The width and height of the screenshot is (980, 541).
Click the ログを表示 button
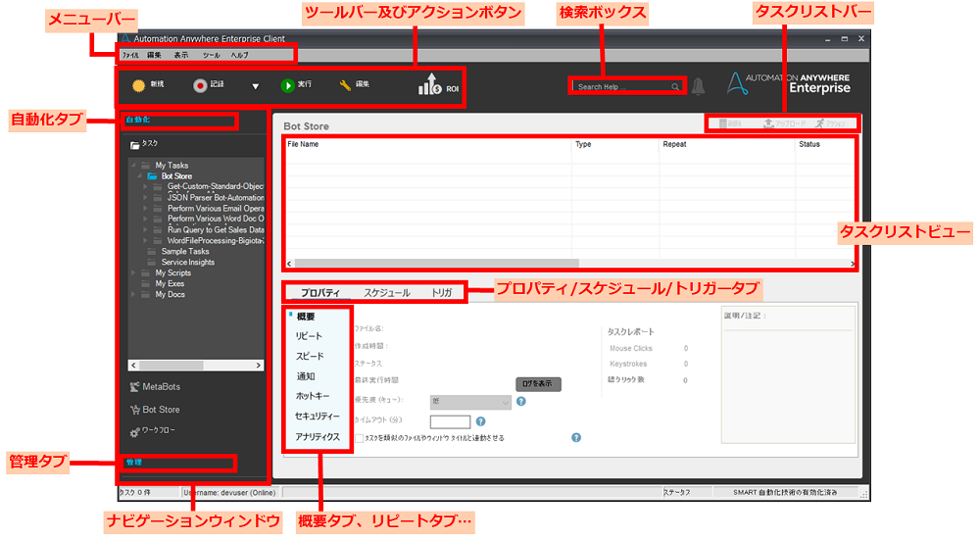(538, 384)
